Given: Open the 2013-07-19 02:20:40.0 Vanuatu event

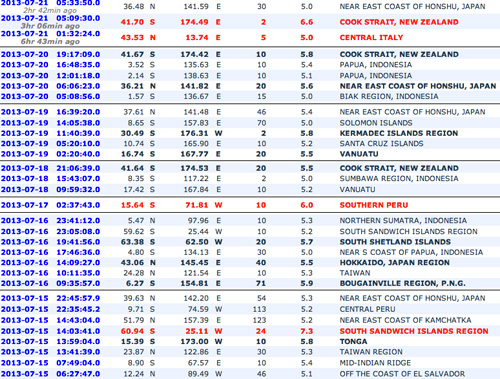Looking at the screenshot, I should coord(50,154).
